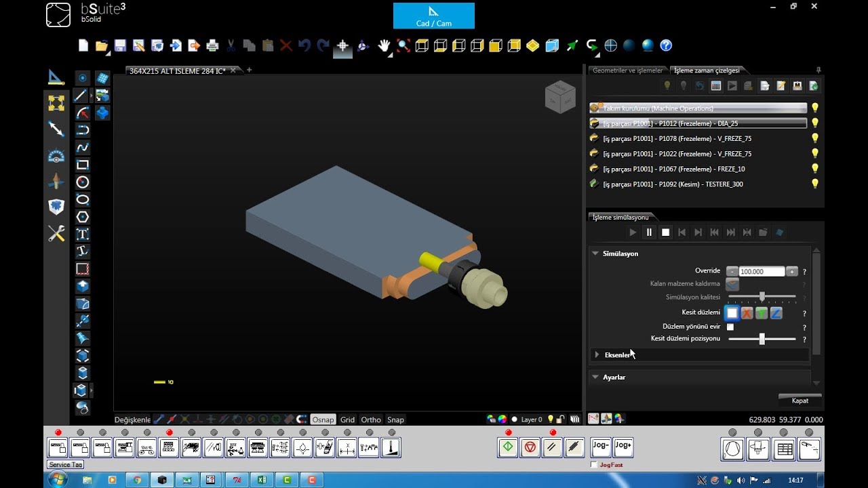Click the Jog+ button
The image size is (868, 488).
click(x=623, y=447)
